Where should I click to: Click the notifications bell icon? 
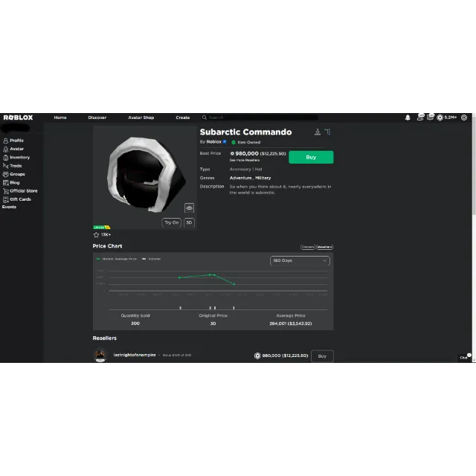click(408, 118)
